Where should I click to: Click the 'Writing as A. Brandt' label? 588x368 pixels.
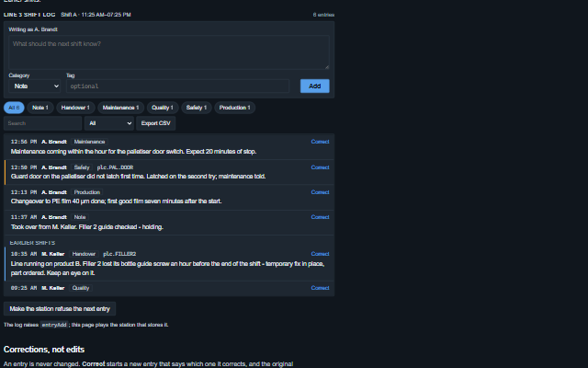pos(33,29)
